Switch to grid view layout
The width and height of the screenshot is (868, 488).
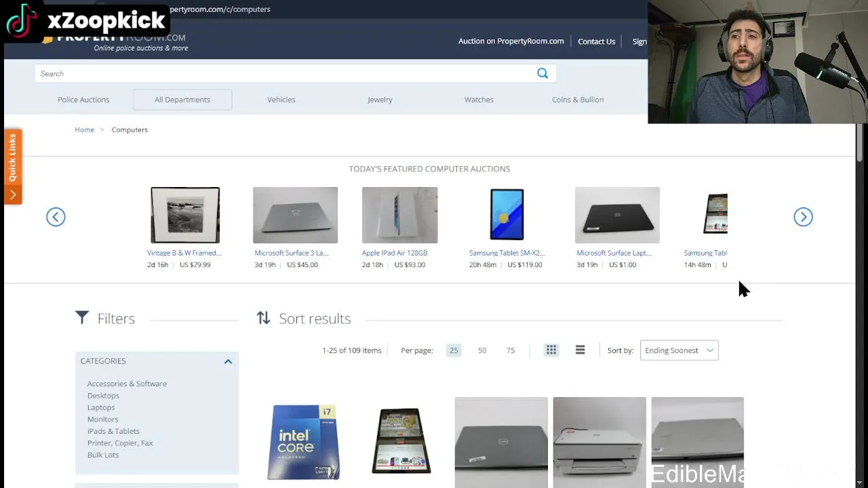(x=551, y=350)
